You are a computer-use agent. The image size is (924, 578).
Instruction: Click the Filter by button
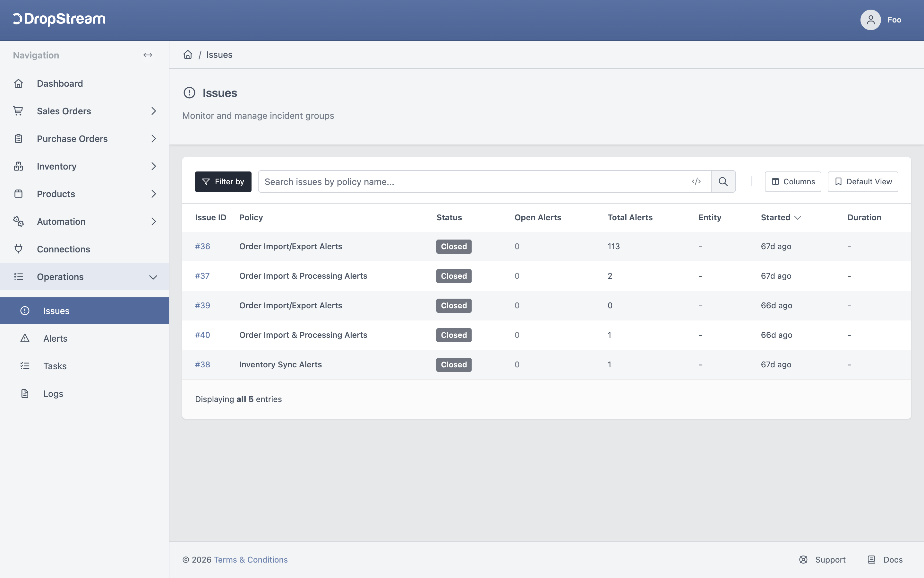click(223, 181)
